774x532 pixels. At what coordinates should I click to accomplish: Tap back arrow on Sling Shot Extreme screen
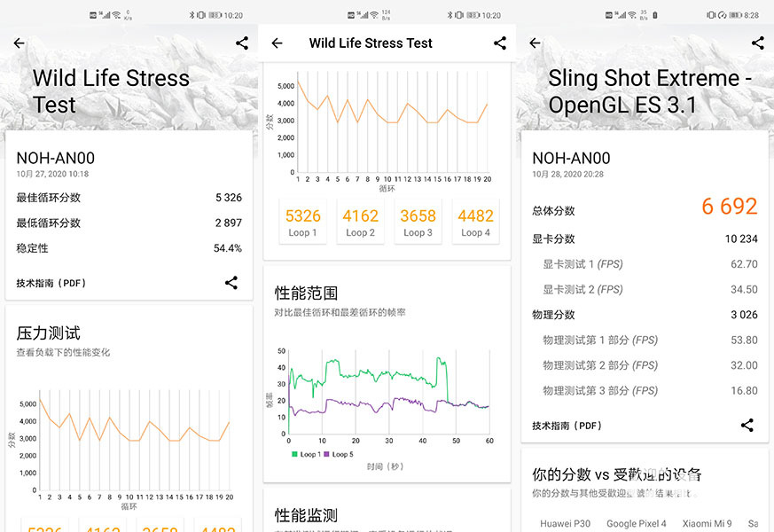pyautogui.click(x=535, y=43)
